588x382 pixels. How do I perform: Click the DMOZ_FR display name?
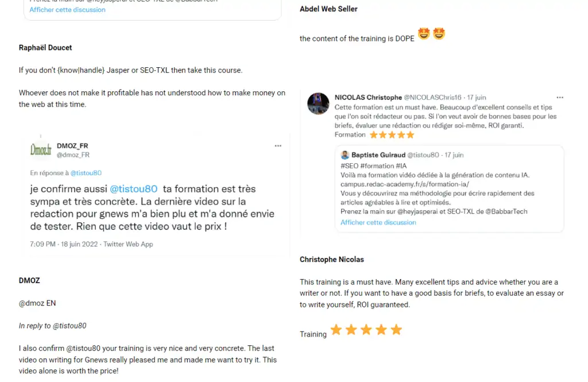click(72, 145)
